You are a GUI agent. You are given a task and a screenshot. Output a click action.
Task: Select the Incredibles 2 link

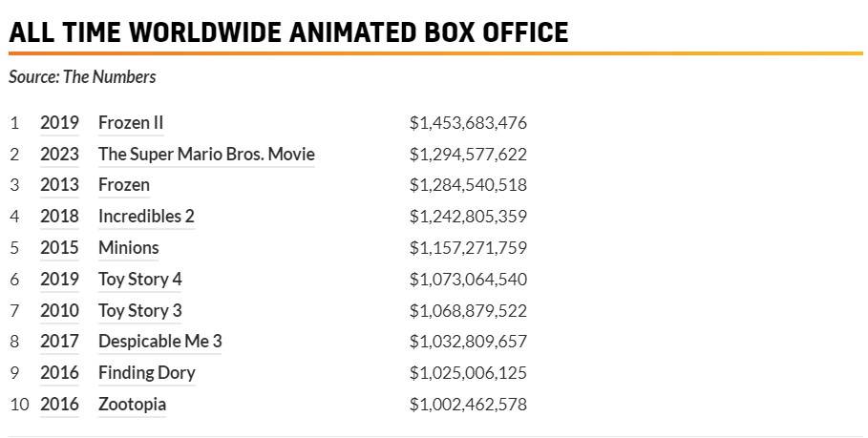146,217
